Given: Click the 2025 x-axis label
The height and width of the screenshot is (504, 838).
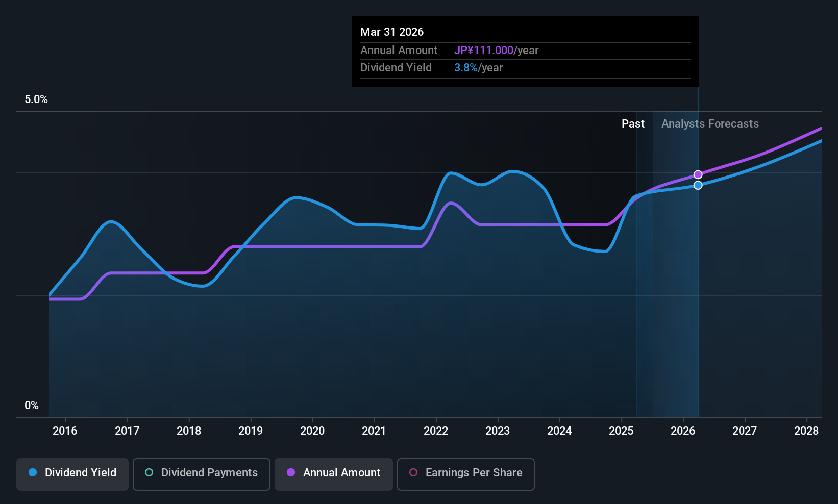Looking at the screenshot, I should [x=621, y=431].
